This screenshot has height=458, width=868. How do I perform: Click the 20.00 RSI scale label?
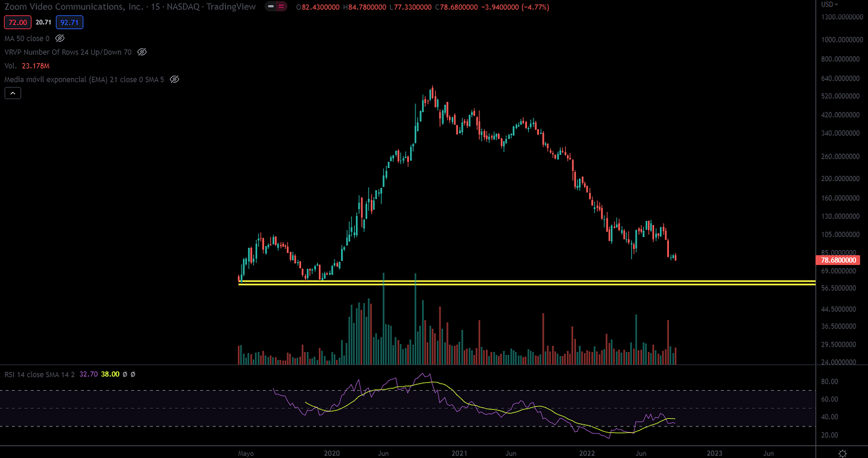pos(830,435)
